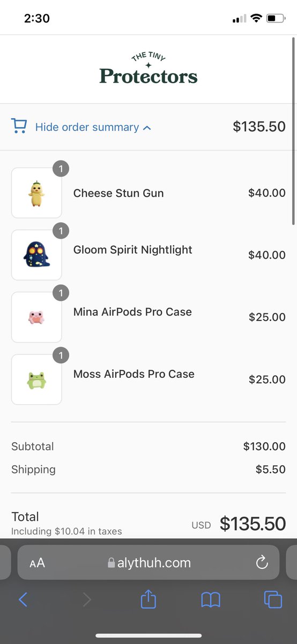
Task: Tap the Moss AirPods Pro Case thumbnail
Action: tap(36, 379)
